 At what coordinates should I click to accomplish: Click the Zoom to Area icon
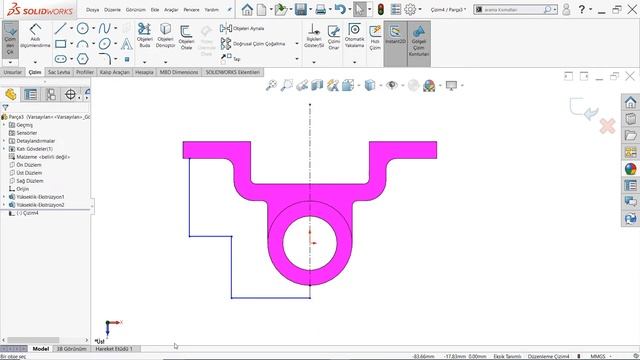click(x=287, y=85)
